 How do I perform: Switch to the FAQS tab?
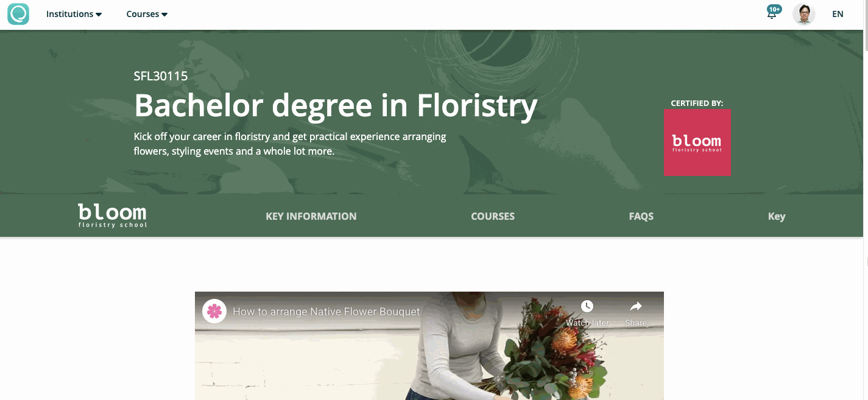(x=641, y=216)
